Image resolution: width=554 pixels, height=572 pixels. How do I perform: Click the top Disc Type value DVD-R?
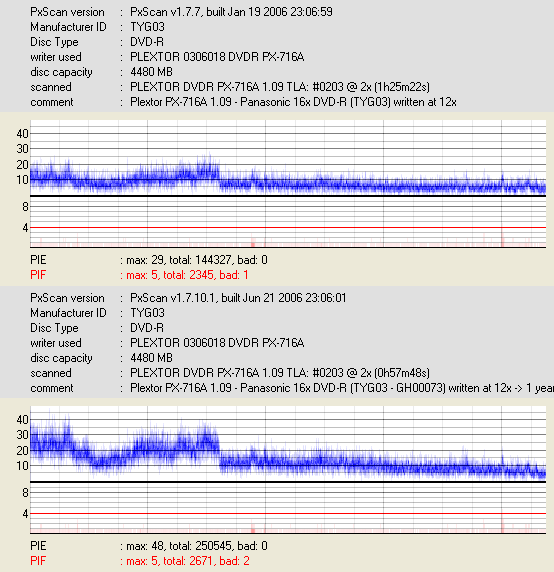147,42
